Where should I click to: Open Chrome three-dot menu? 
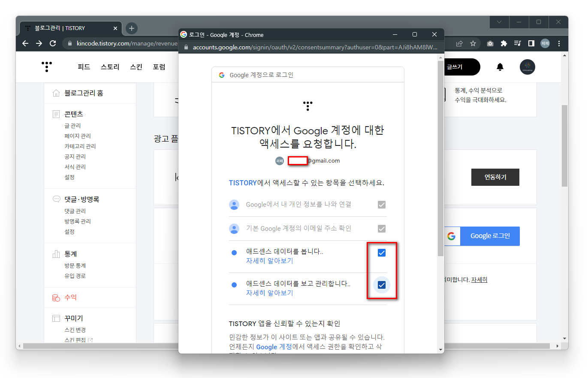point(559,43)
